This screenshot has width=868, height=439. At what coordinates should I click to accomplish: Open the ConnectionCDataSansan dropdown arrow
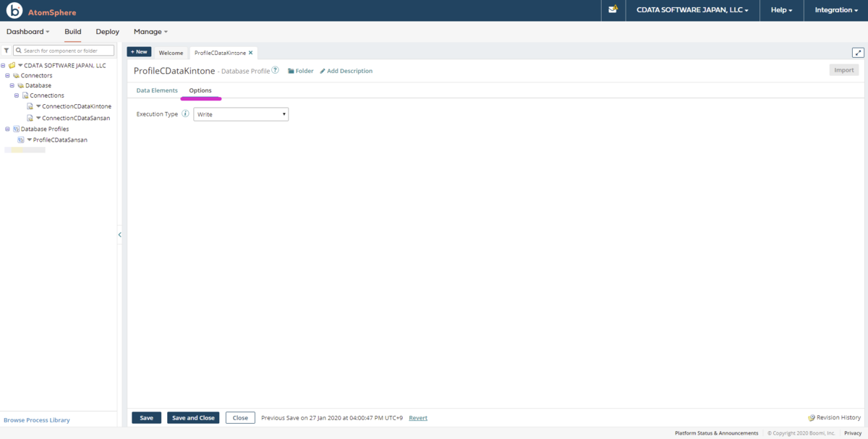[38, 118]
